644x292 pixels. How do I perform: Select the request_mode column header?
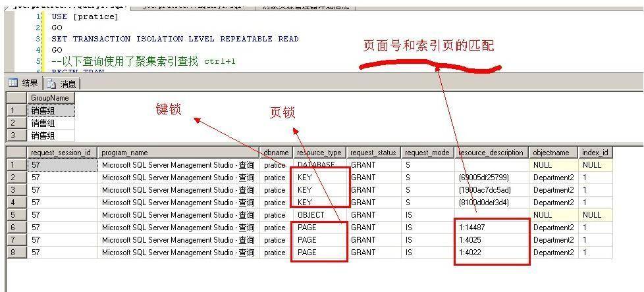[428, 153]
